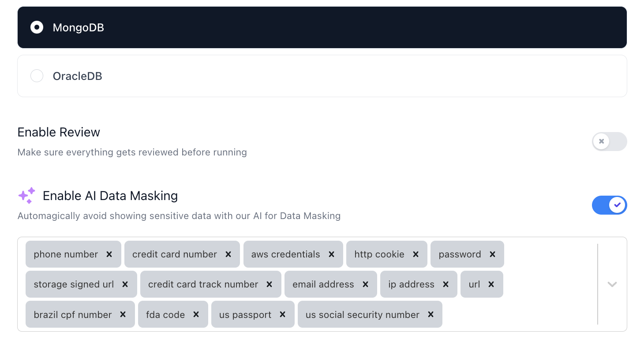This screenshot has height=348, width=644.
Task: Remove the us passport tag
Action: coord(282,314)
